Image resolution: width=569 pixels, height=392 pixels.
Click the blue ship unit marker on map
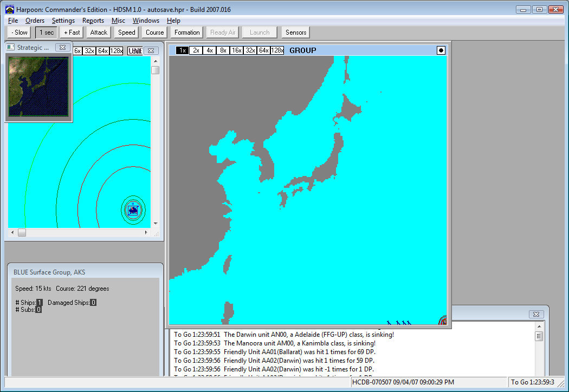click(133, 210)
